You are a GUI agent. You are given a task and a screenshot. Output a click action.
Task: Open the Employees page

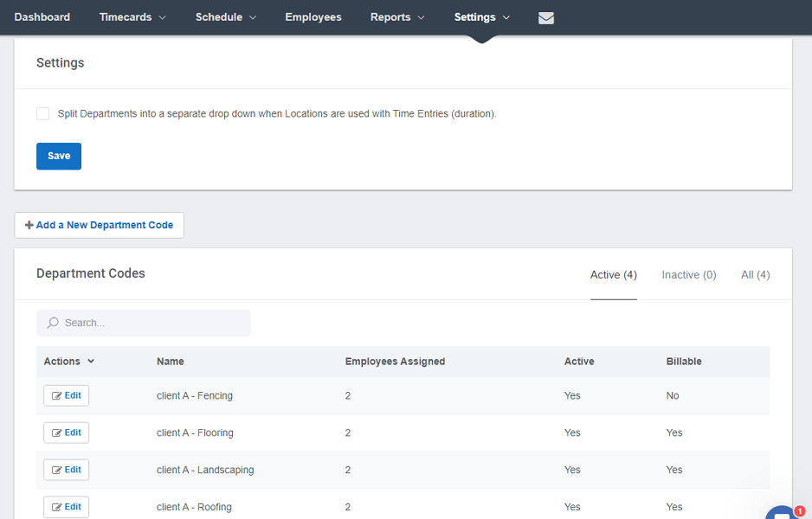pyautogui.click(x=313, y=17)
